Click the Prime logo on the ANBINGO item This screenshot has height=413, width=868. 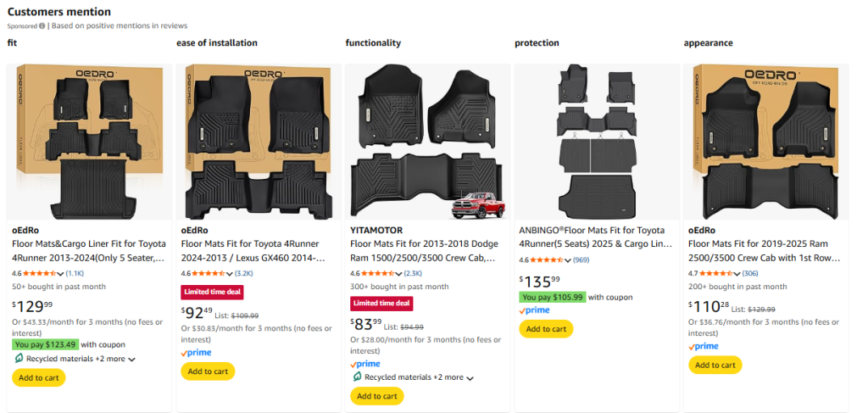(x=534, y=310)
